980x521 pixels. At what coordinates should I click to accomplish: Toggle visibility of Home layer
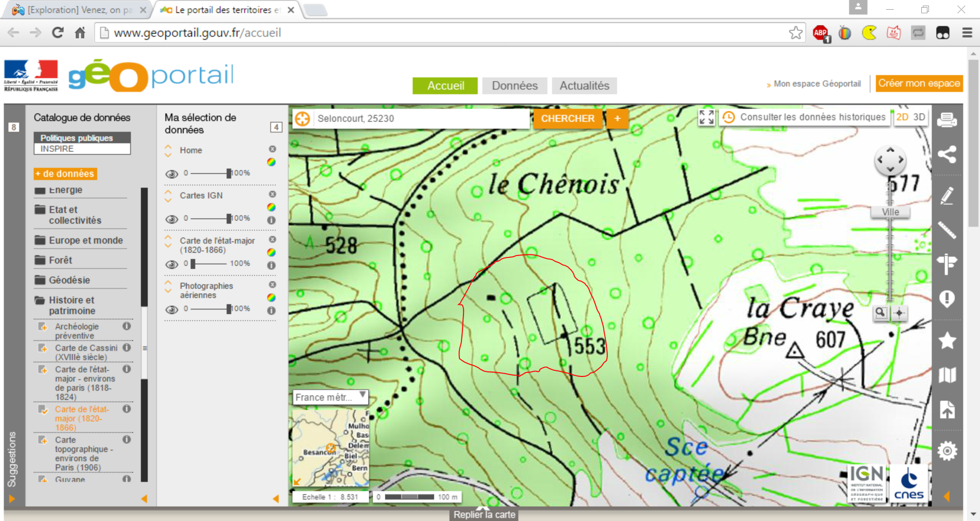(x=171, y=174)
